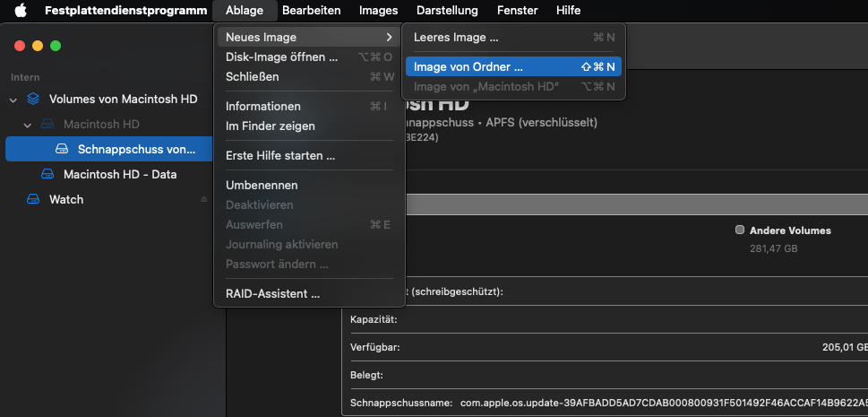The height and width of the screenshot is (417, 868).
Task: Collapse Volumes von Macintosh HD tree
Action: [x=13, y=100]
